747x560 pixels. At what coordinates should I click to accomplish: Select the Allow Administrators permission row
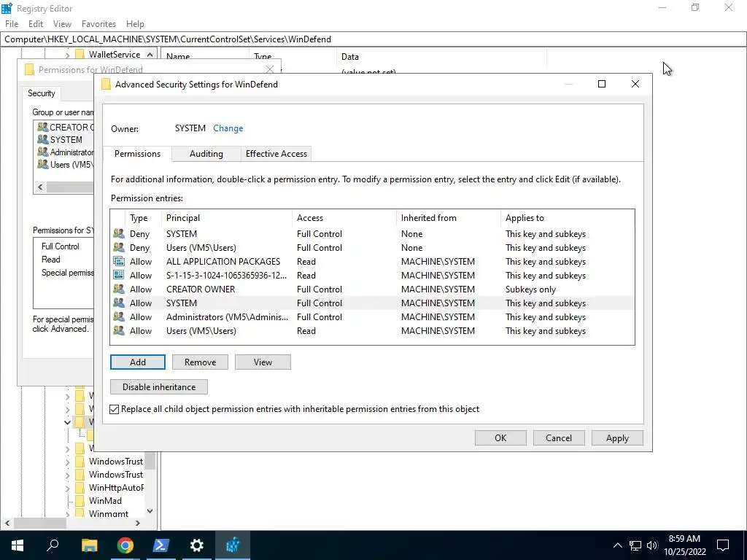(x=372, y=316)
